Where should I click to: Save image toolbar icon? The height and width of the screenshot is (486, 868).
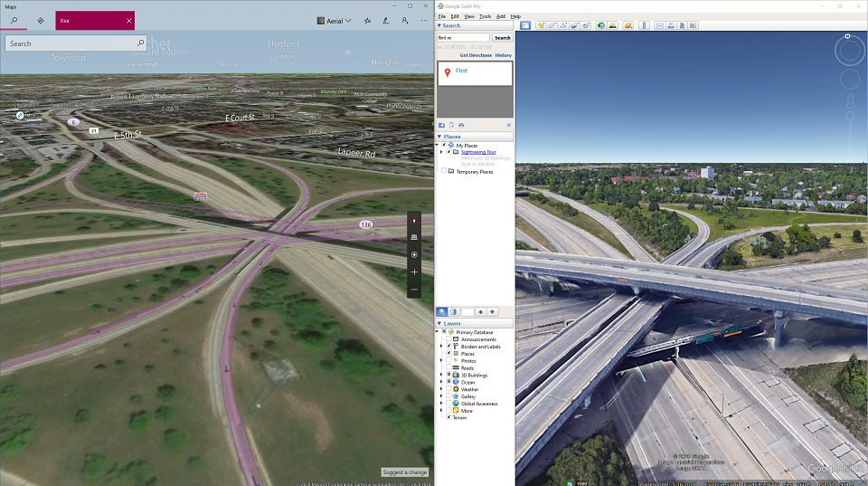coord(682,25)
